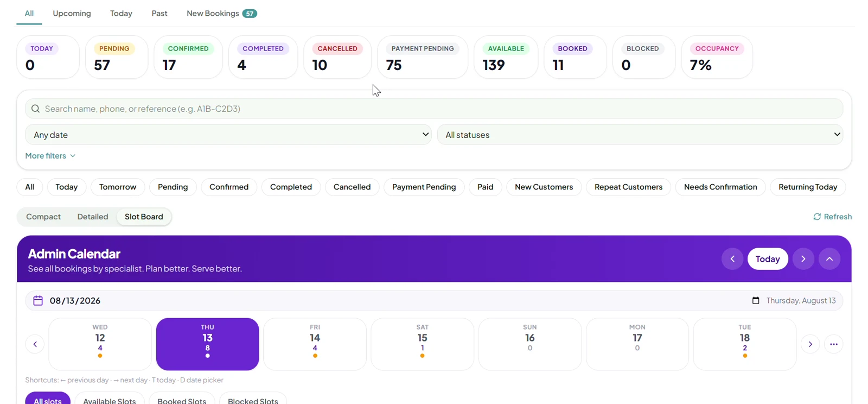Click the TODAY stat card

point(48,57)
